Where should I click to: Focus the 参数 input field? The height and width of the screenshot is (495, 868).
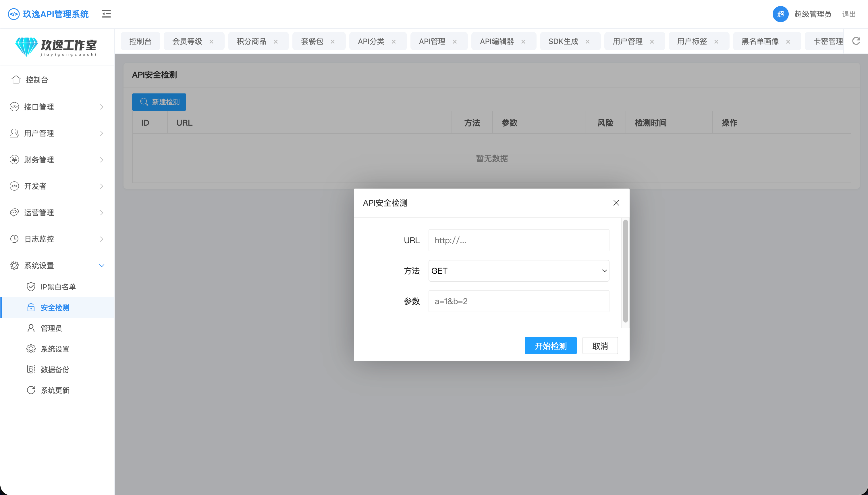point(518,301)
